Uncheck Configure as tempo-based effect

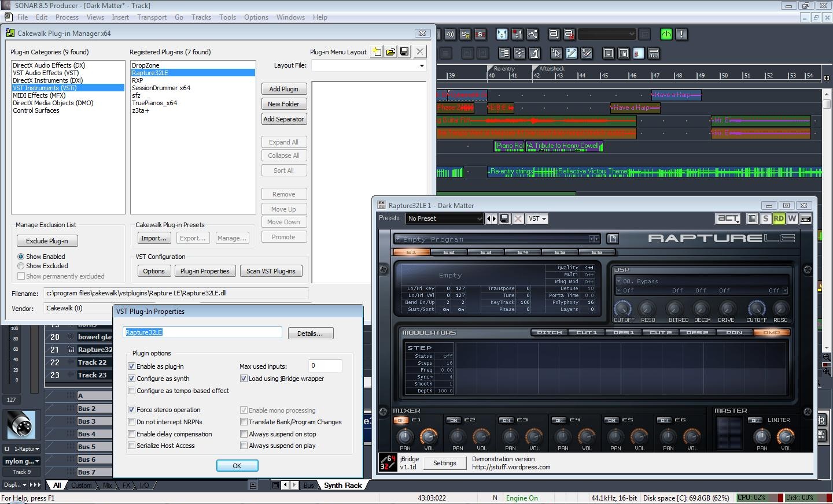click(132, 391)
